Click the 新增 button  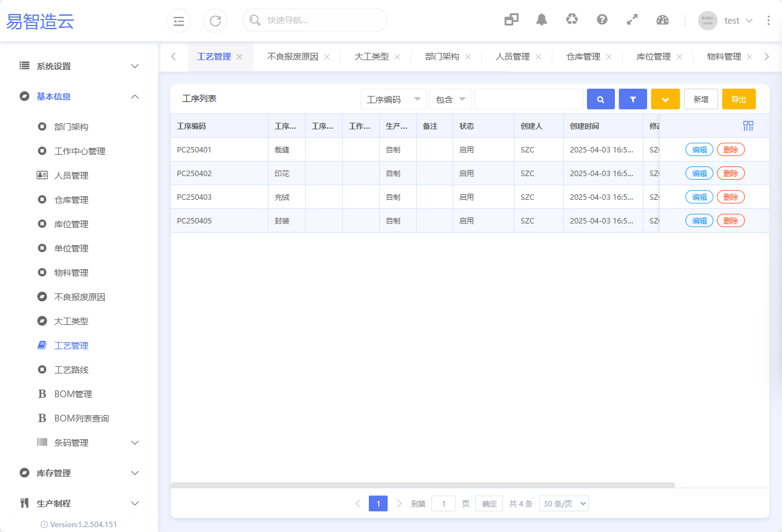tap(701, 99)
